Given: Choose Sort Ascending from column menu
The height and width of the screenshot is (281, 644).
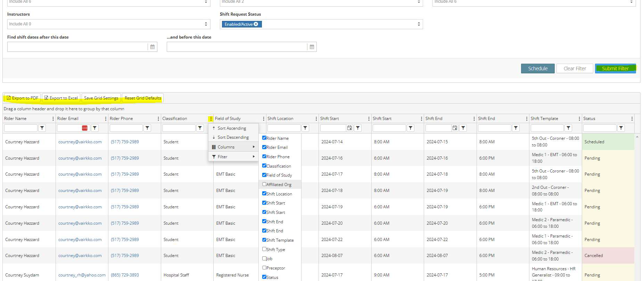Looking at the screenshot, I should coord(232,128).
